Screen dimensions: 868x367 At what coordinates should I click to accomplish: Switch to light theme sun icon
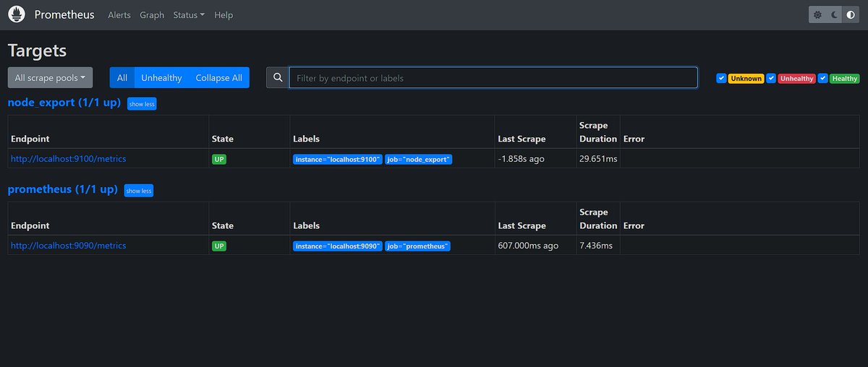[817, 14]
